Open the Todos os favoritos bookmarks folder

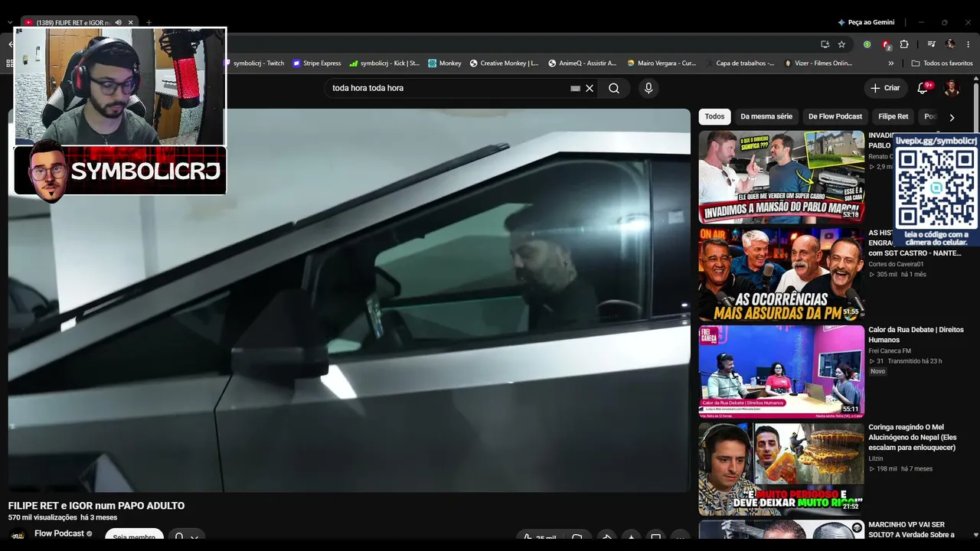(942, 64)
